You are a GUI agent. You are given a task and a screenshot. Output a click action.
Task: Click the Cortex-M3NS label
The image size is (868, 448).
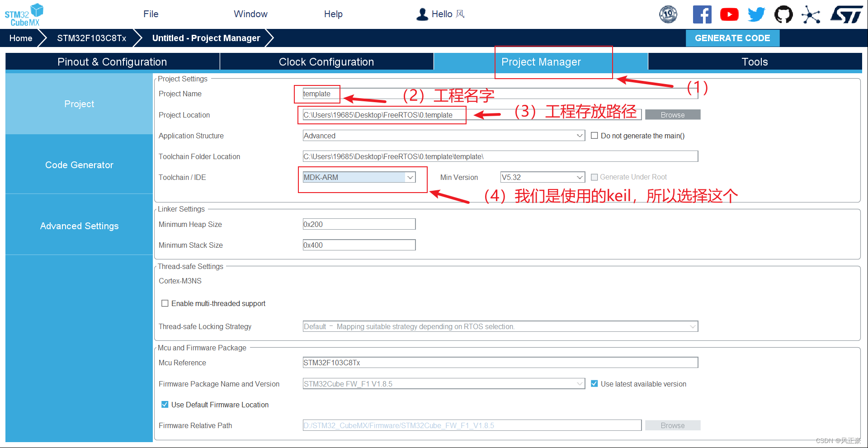[x=180, y=281]
